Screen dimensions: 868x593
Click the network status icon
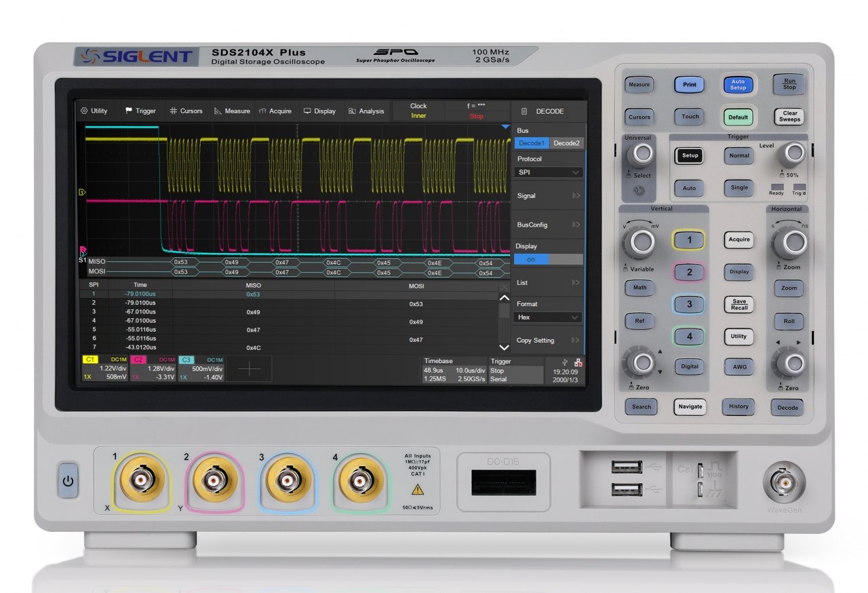(578, 362)
